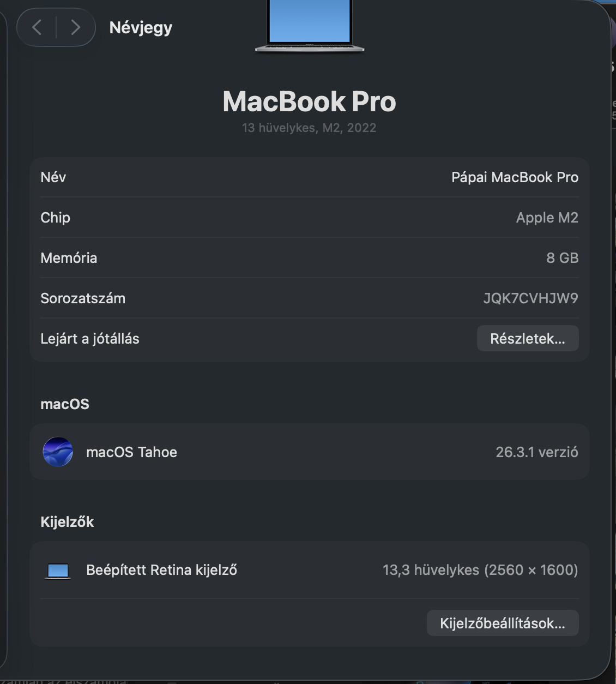
Task: Click the Beépített Retina kijelző label
Action: (161, 570)
